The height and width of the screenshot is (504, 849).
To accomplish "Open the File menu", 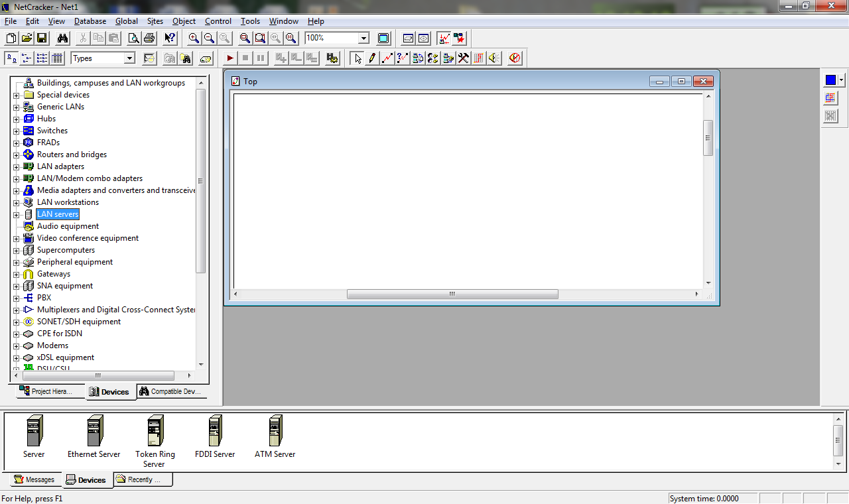I will click(x=10, y=21).
